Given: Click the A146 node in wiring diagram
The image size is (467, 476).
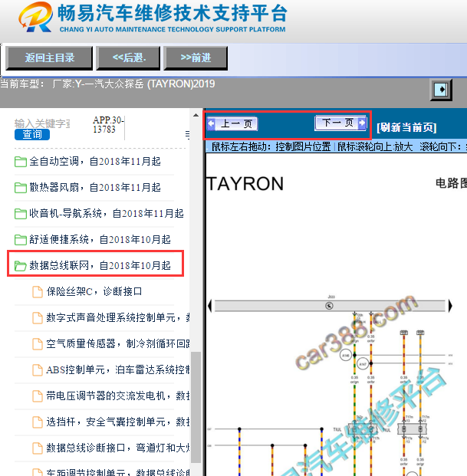Looking at the screenshot, I should coord(346,355).
